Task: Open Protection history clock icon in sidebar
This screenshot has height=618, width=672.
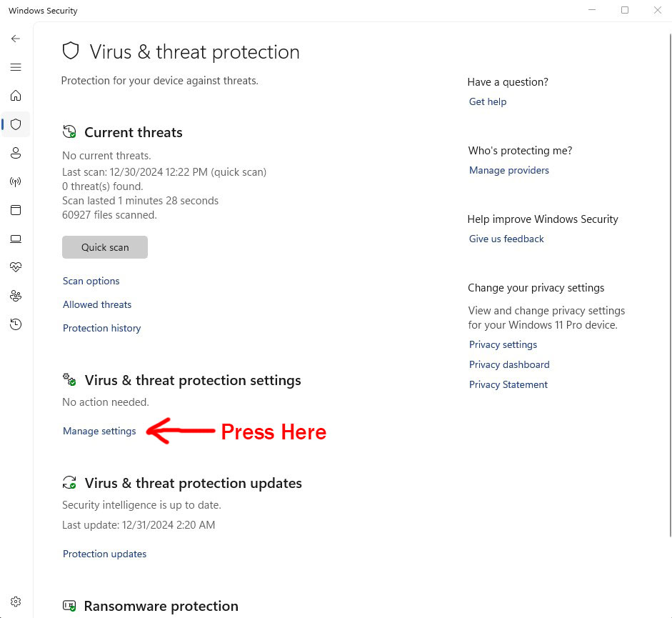Action: [16, 324]
